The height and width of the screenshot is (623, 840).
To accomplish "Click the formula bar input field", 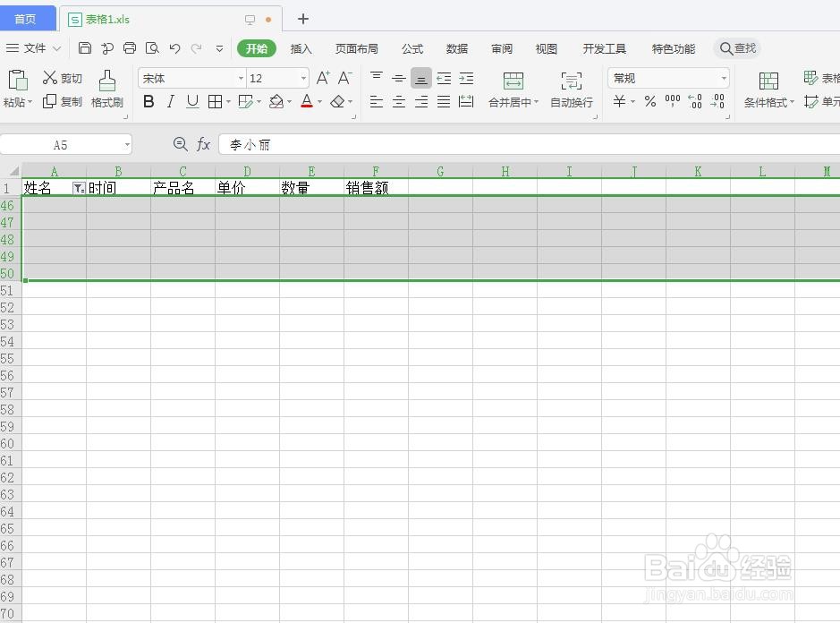I will (x=530, y=145).
